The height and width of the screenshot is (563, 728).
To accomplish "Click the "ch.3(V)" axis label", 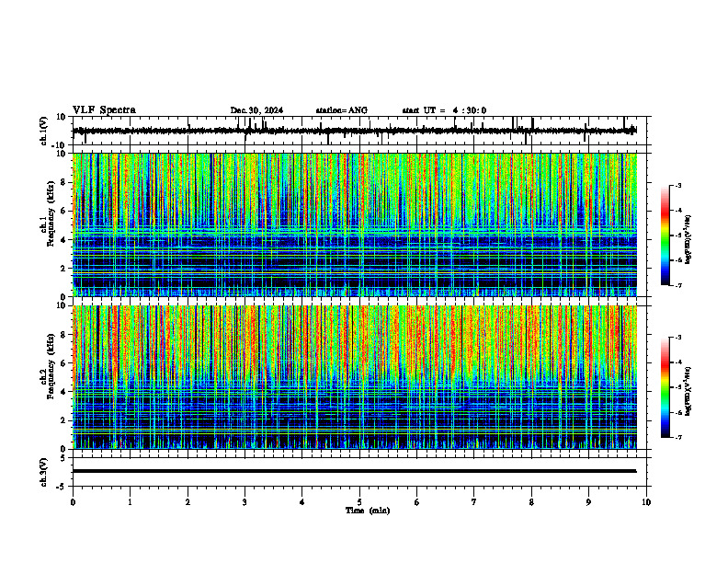I will 44,472.
